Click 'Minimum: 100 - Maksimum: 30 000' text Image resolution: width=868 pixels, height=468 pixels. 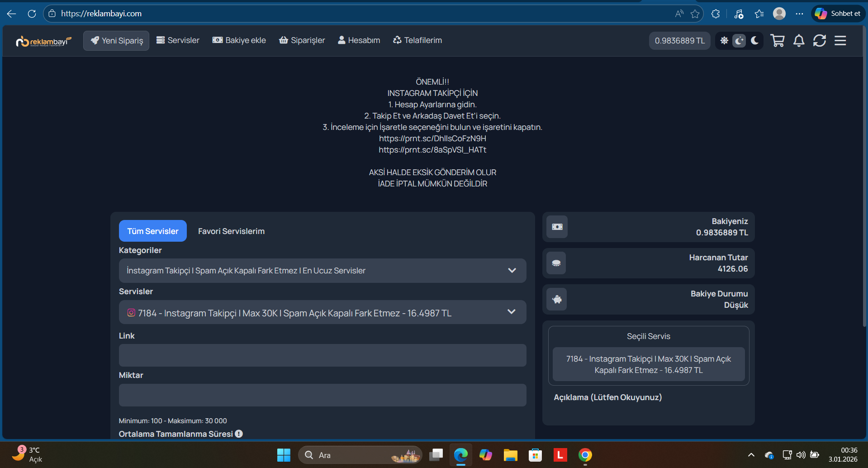click(x=173, y=421)
